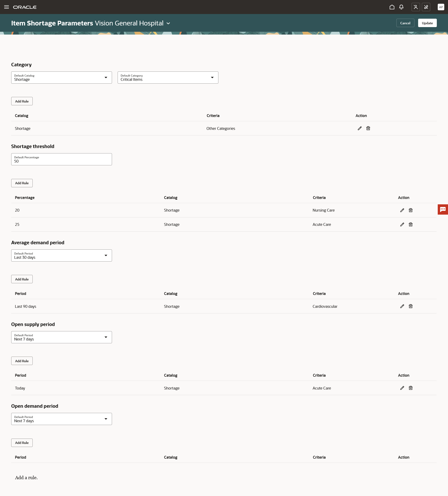
Task: Click the Cancel button
Action: point(405,23)
